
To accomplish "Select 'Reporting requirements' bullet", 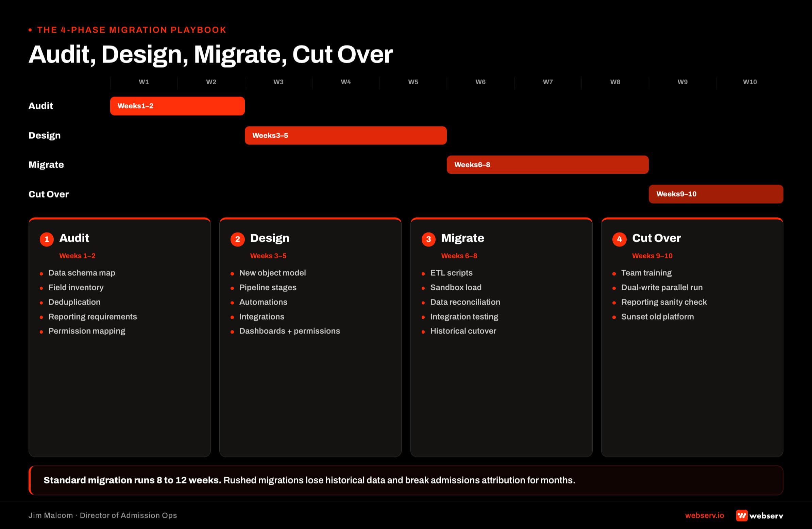I will click(x=92, y=317).
